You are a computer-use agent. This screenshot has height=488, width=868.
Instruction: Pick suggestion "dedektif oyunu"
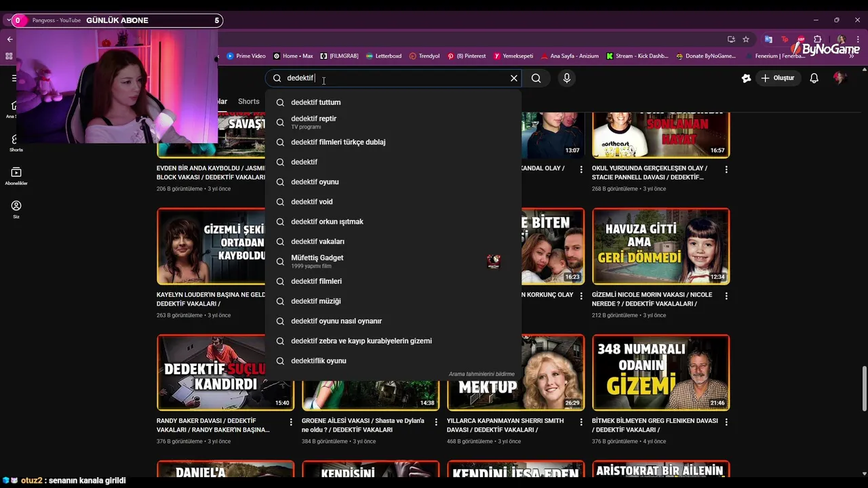pyautogui.click(x=393, y=182)
